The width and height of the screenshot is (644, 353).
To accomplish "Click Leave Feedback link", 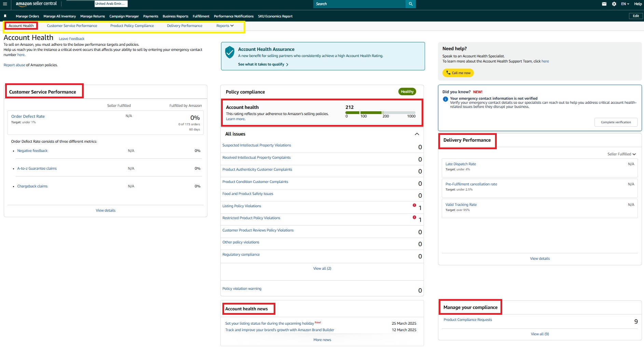I will [x=71, y=39].
